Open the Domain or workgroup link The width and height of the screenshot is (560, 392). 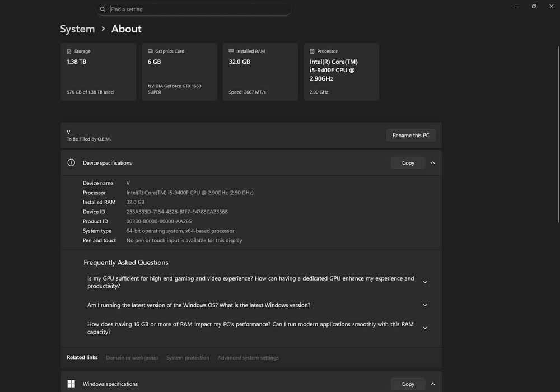tap(132, 358)
